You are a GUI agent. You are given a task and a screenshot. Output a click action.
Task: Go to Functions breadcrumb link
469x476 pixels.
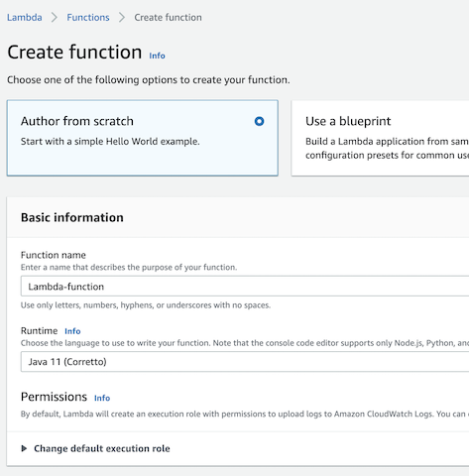[88, 17]
